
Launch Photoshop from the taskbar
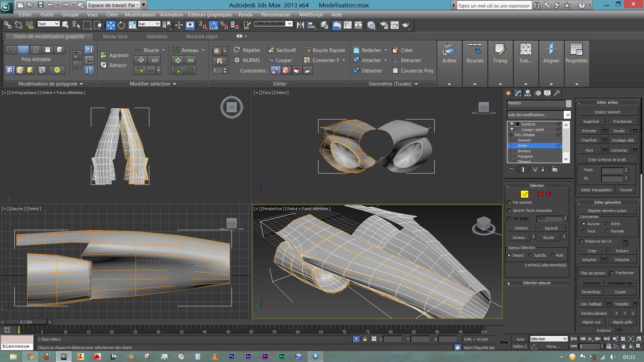pos(231,356)
